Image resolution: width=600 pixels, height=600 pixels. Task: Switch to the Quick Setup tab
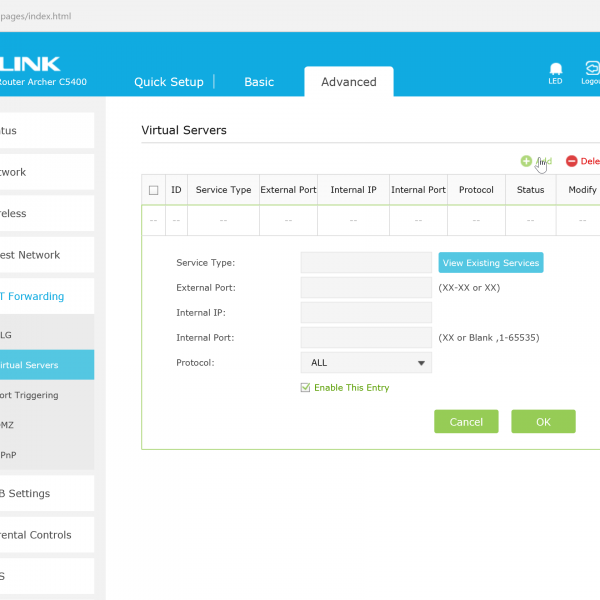(x=168, y=82)
